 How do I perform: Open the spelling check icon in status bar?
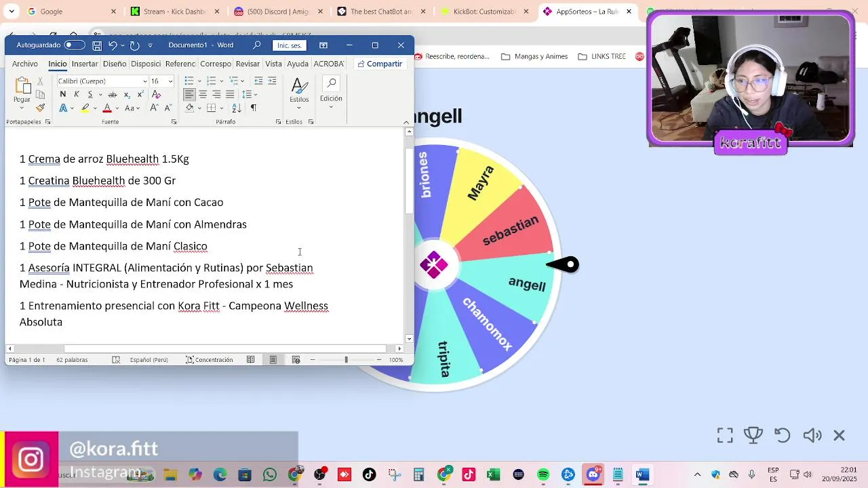[116, 360]
